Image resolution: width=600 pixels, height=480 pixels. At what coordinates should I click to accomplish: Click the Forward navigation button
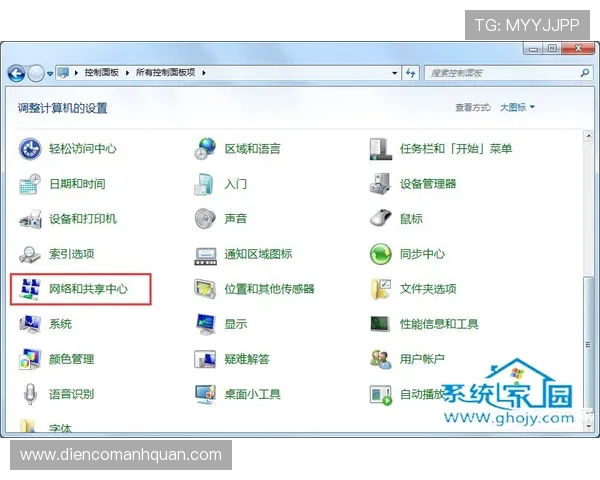[x=36, y=73]
